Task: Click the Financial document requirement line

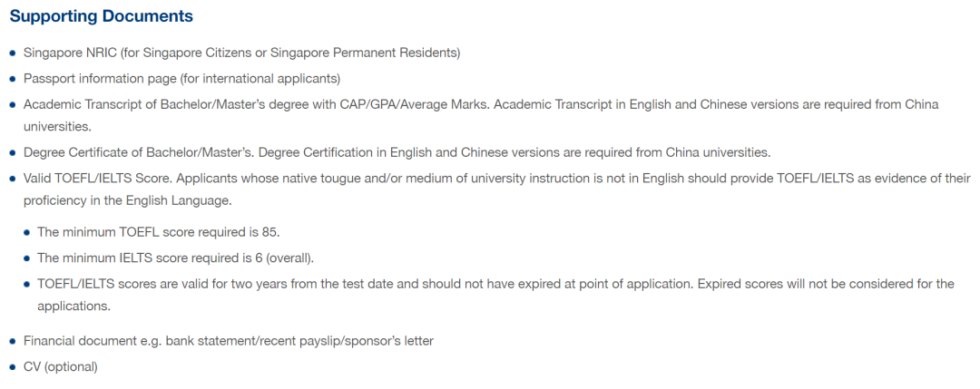Action: pos(229,341)
